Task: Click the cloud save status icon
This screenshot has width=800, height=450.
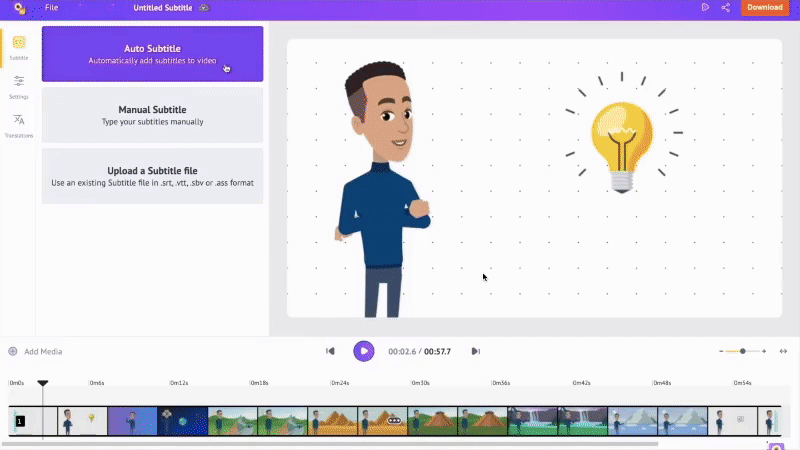Action: click(x=204, y=7)
